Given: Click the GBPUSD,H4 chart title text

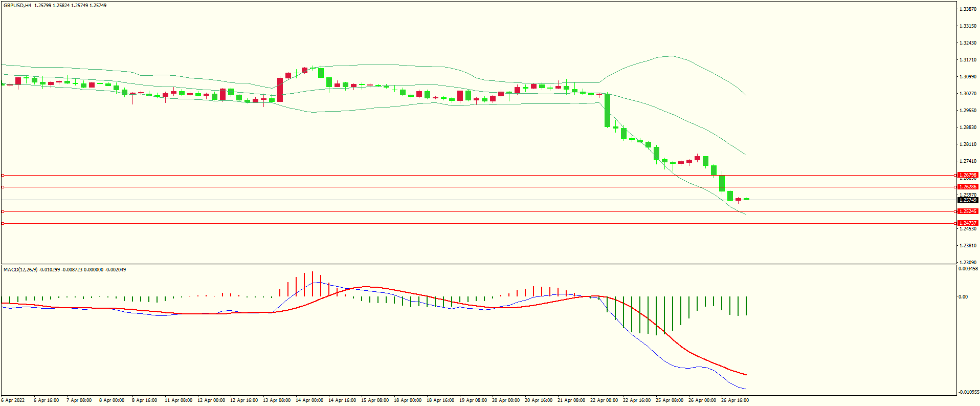Looking at the screenshot, I should 17,6.
